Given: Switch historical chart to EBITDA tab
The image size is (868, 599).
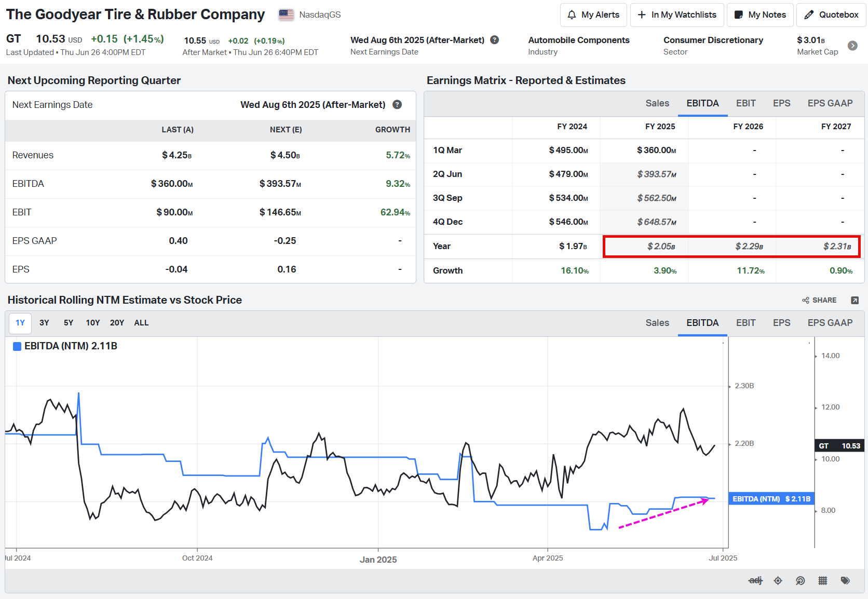Looking at the screenshot, I should click(x=702, y=323).
